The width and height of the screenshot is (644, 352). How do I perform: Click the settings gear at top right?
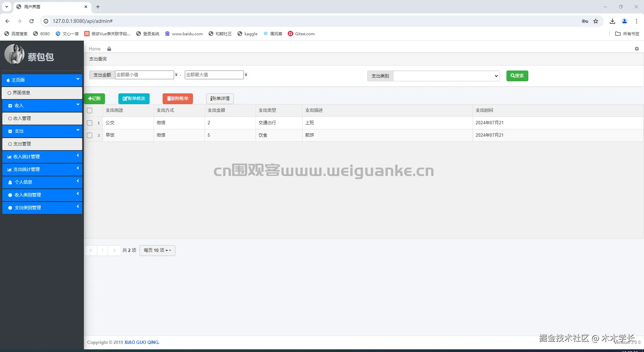tap(637, 49)
